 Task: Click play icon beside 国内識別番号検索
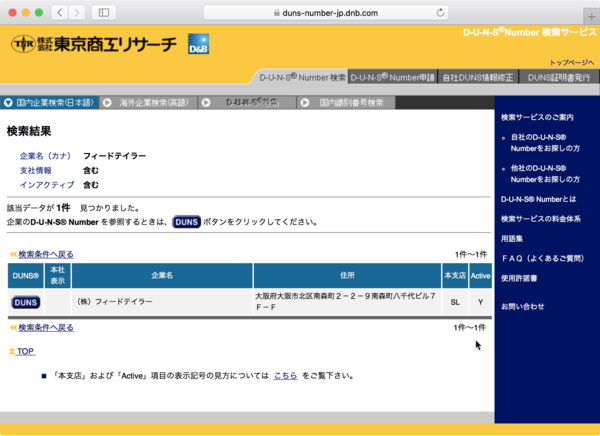[x=305, y=103]
